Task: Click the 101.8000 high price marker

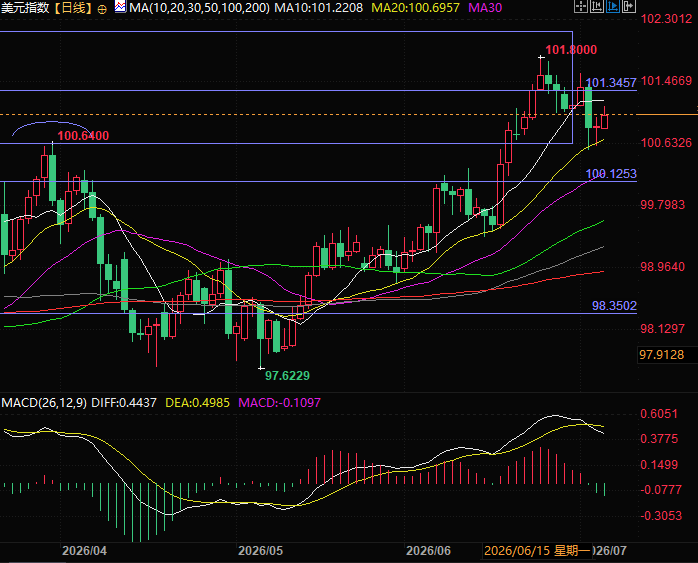Action: (x=571, y=49)
